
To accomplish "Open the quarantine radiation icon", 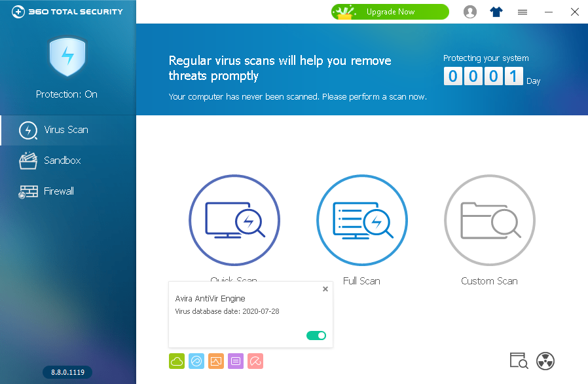I will 545,361.
